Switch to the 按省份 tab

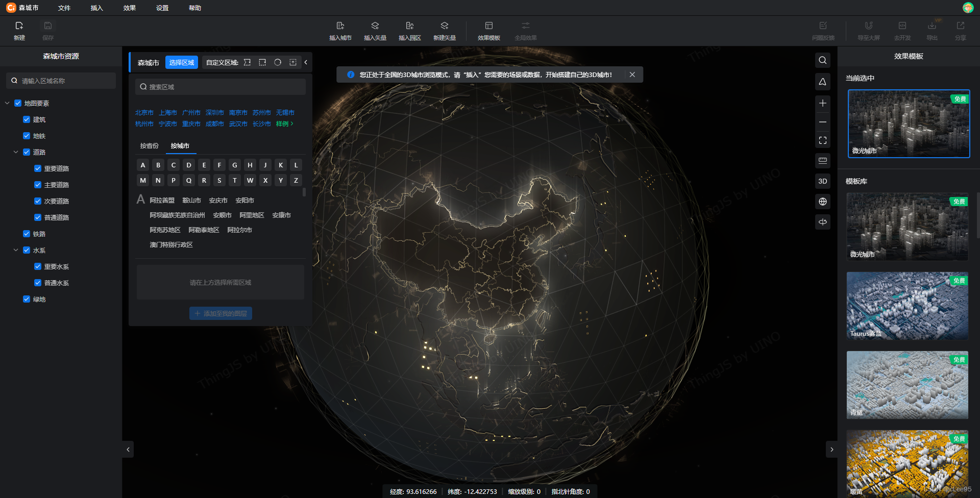tap(150, 146)
